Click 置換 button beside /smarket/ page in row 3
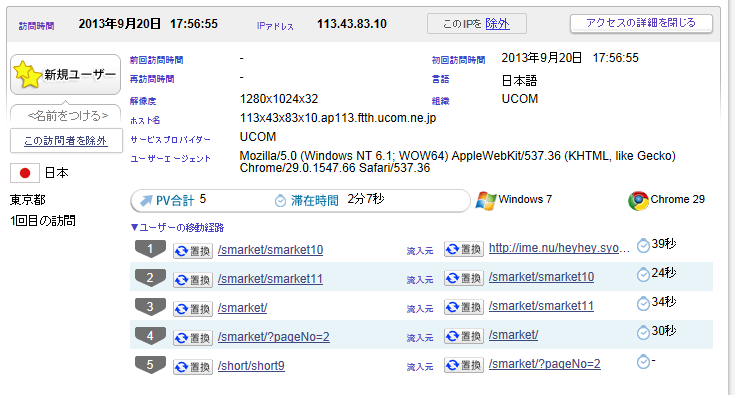Screen dimensions: 735x395 click(x=193, y=309)
